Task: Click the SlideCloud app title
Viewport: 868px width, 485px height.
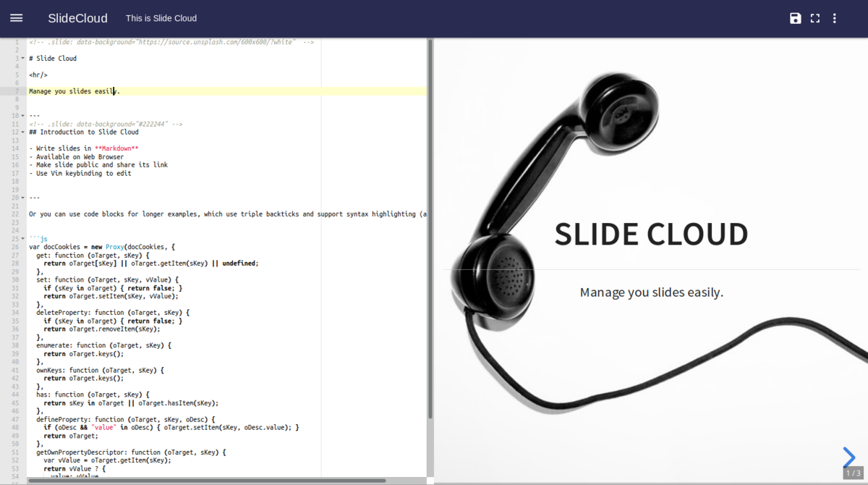Action: coord(77,18)
